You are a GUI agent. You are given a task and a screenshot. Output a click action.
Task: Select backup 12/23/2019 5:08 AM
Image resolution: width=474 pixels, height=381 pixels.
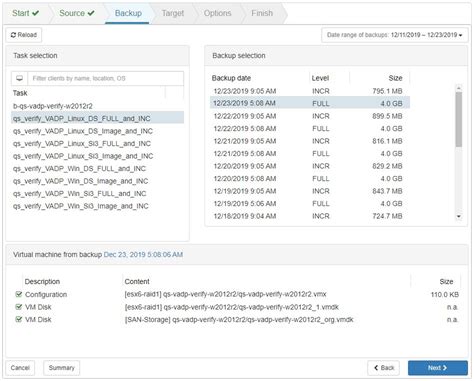click(x=310, y=103)
